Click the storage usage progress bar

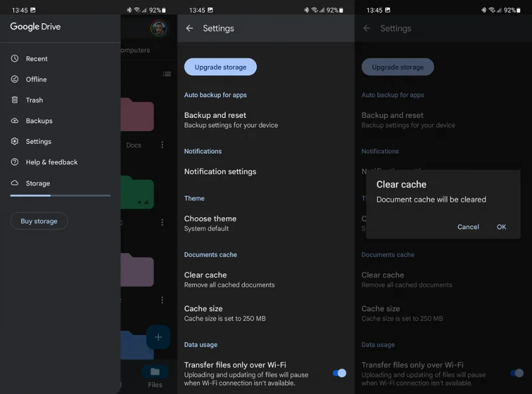(x=61, y=196)
